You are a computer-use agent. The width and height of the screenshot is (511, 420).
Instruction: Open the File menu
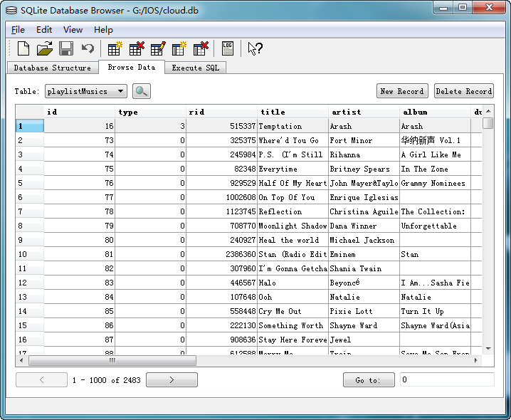(18, 29)
